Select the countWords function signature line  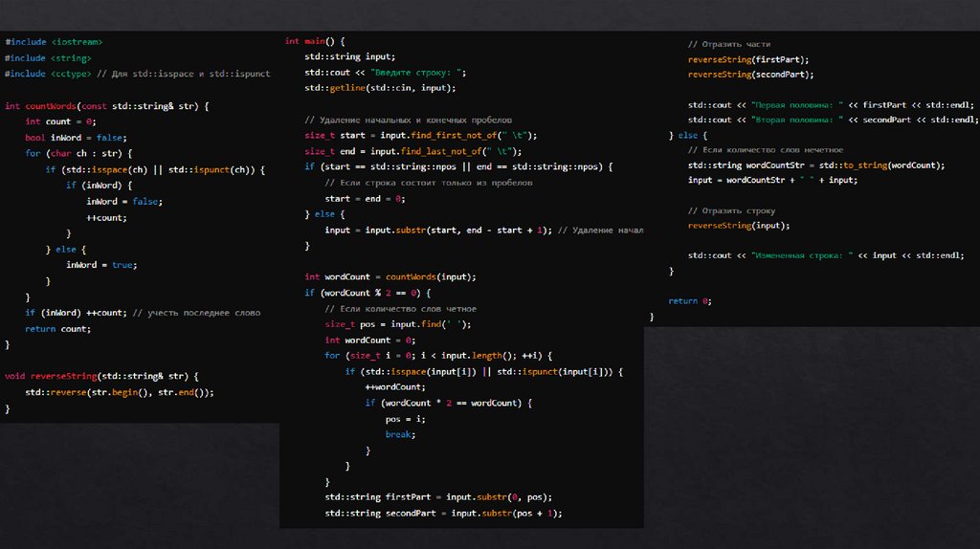(106, 106)
